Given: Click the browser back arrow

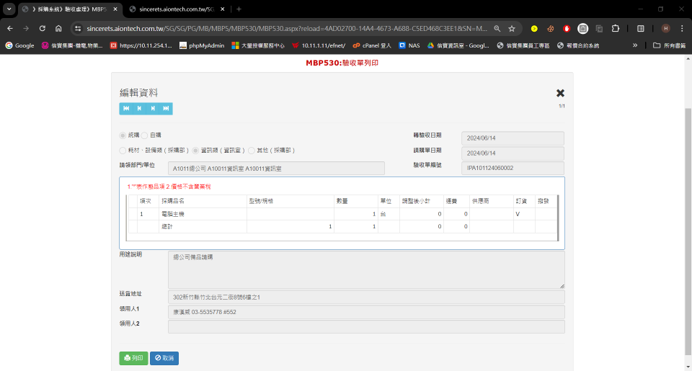Looking at the screenshot, I should tap(10, 28).
